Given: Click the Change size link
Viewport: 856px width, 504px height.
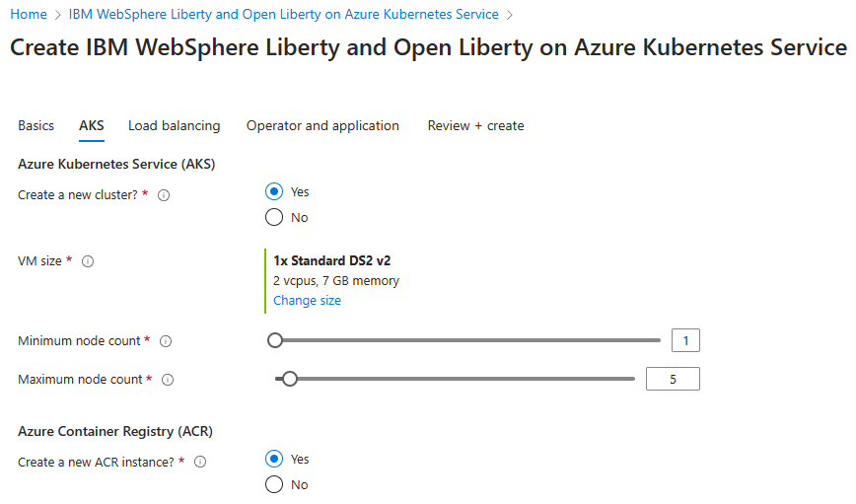Looking at the screenshot, I should click(x=307, y=301).
